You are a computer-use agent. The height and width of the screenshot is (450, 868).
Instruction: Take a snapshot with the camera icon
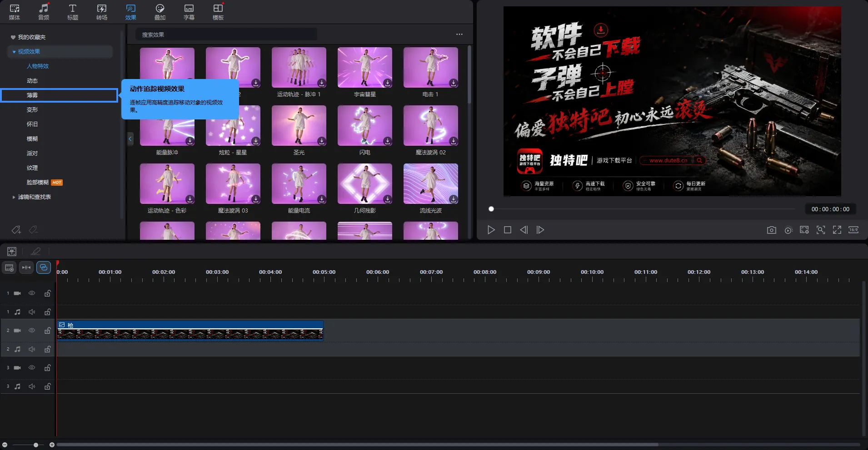(772, 230)
